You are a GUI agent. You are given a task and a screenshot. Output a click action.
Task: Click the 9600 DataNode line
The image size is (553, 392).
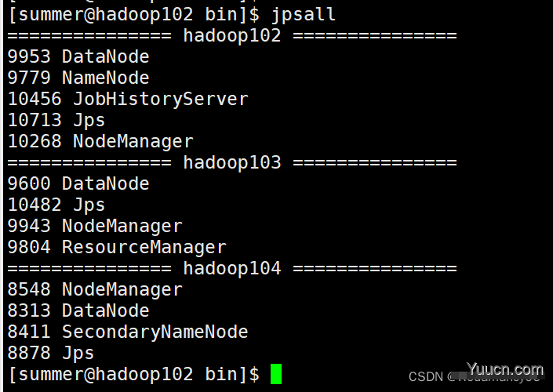[x=78, y=183]
